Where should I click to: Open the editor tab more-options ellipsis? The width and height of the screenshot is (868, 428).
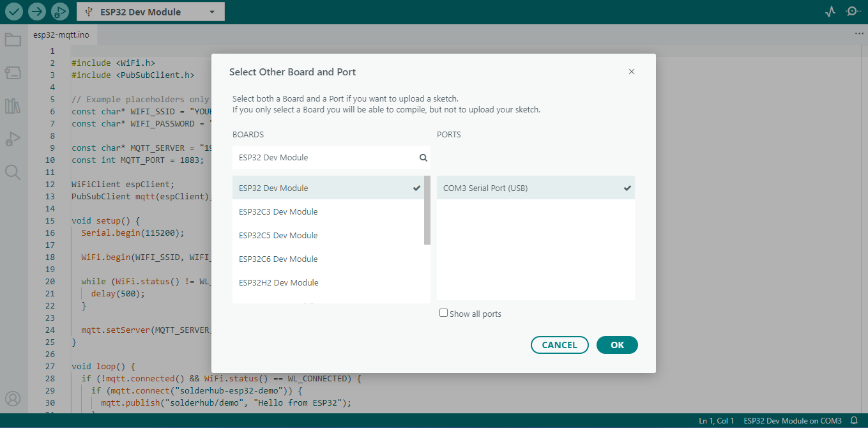pos(859,33)
